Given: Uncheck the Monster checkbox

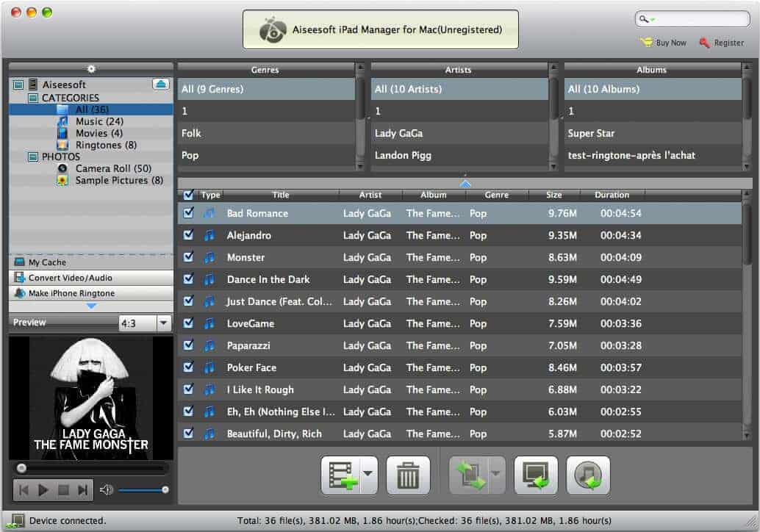Looking at the screenshot, I should pos(189,256).
